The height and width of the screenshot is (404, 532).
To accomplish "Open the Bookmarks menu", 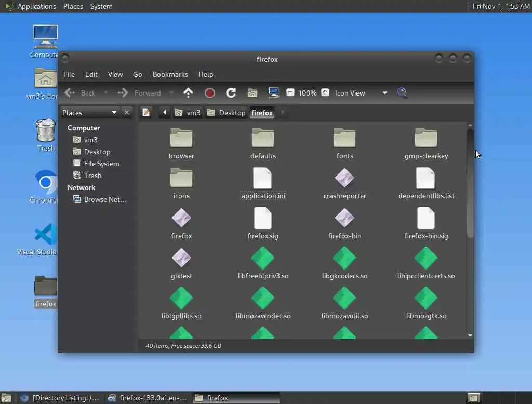I will 170,74.
